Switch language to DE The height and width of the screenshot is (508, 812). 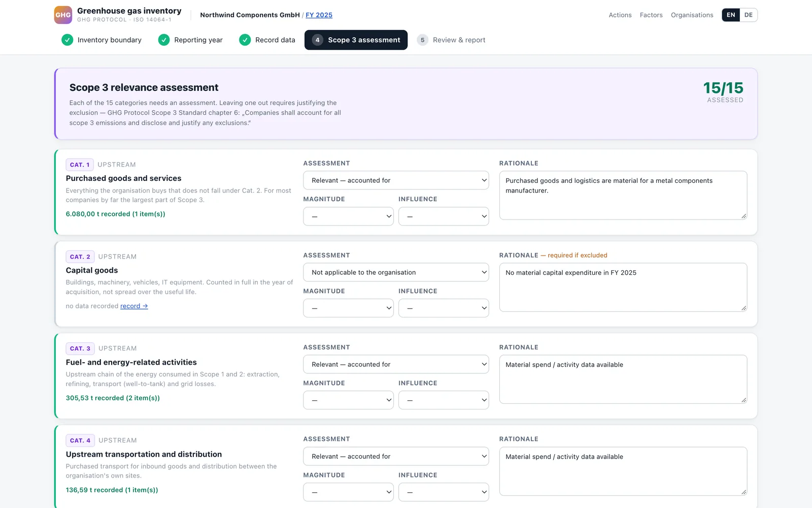coord(749,15)
